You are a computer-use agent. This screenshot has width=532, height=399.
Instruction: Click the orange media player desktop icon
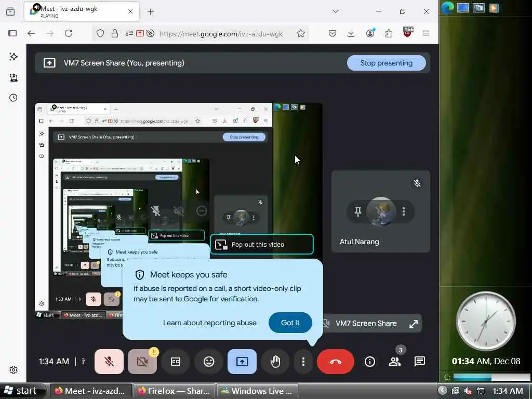494,7
